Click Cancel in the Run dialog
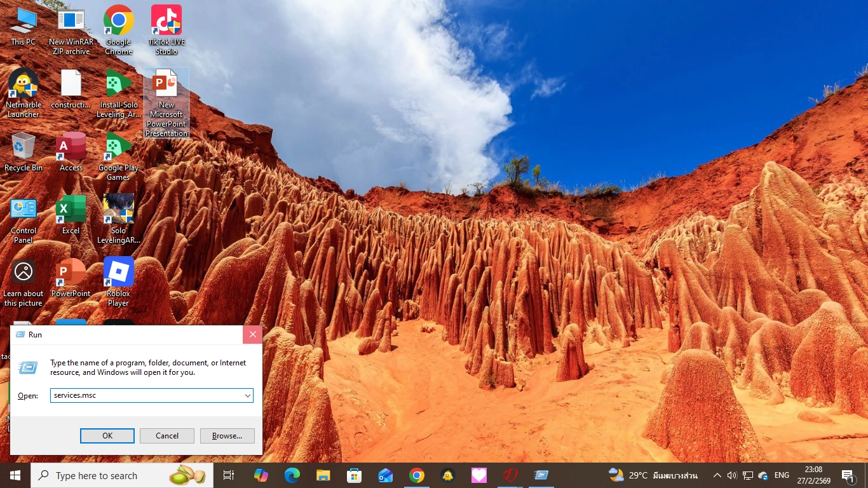 [x=167, y=436]
